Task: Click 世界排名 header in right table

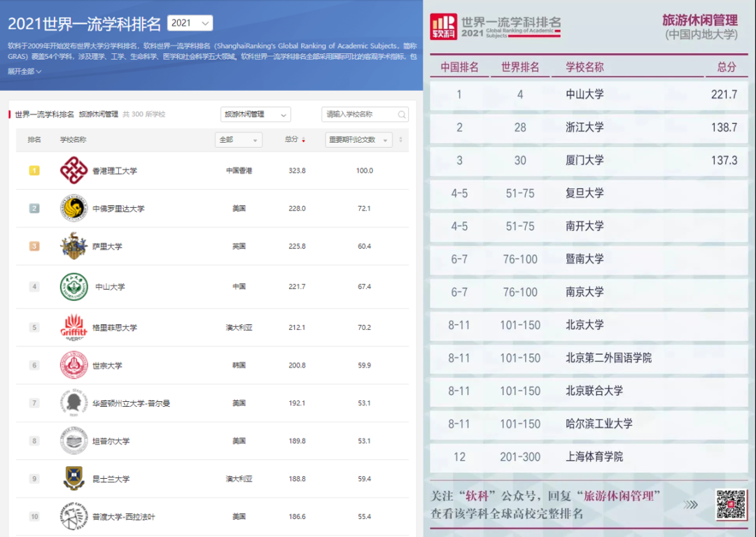Action: point(519,67)
